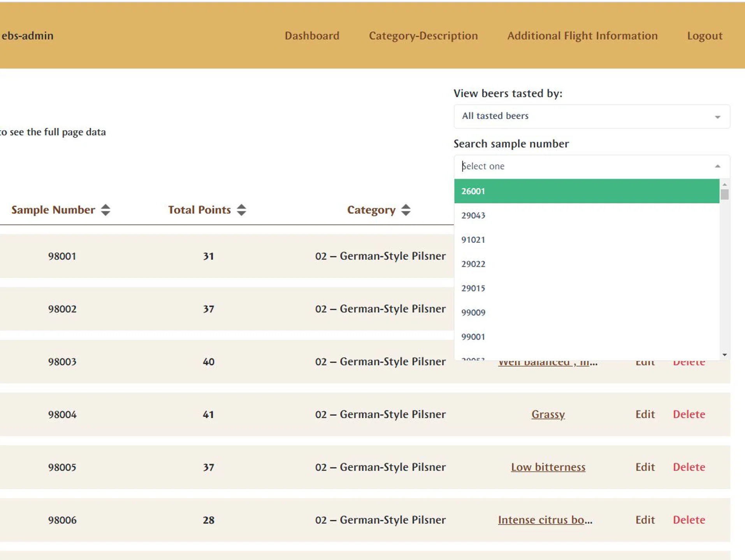
Task: Click the dropdown list scroll-up arrow
Action: point(724,184)
